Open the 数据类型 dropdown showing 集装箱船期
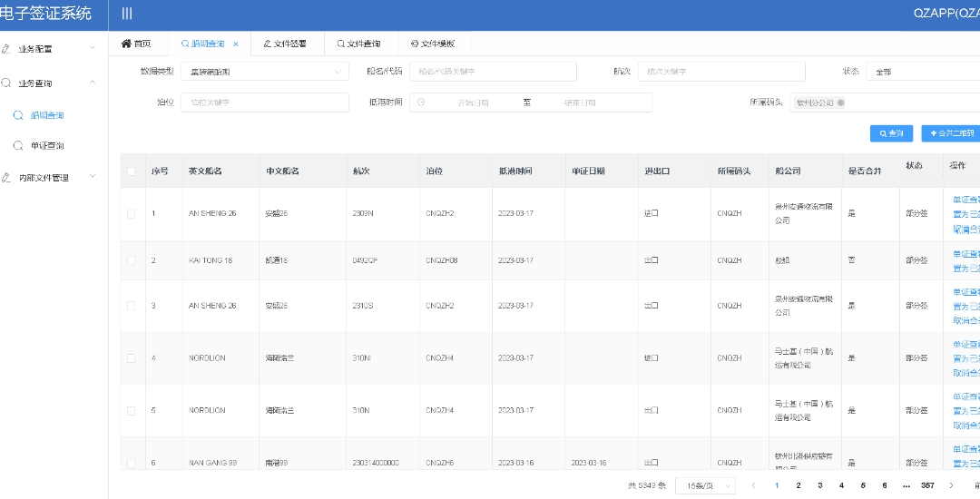This screenshot has height=499, width=980. pos(265,72)
